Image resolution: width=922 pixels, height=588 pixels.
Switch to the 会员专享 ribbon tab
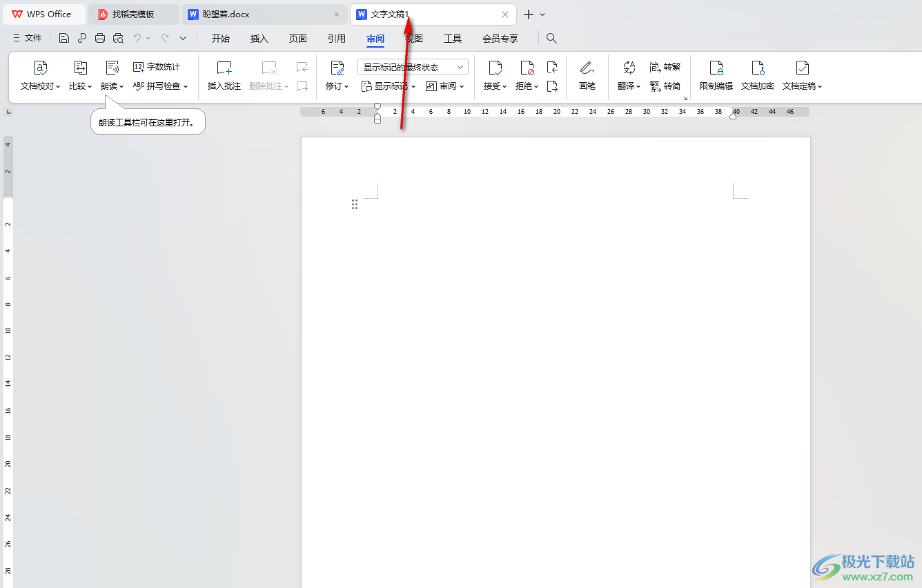click(500, 39)
